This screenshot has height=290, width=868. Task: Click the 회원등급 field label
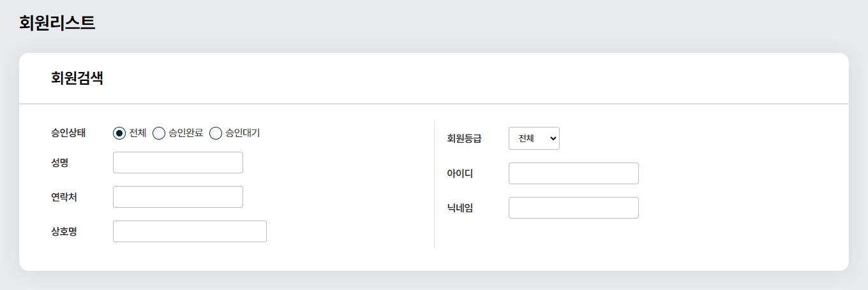coord(464,138)
